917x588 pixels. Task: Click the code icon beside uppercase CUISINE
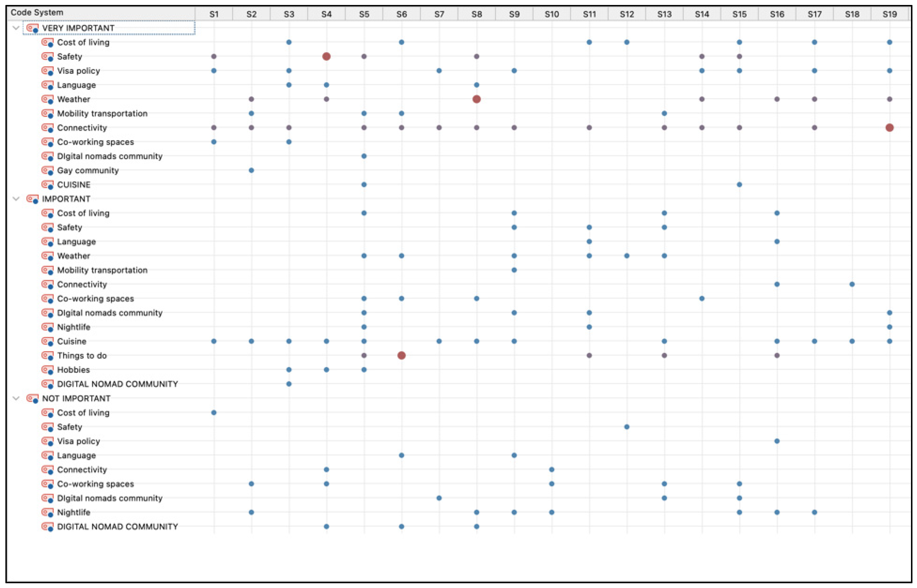tap(47, 184)
